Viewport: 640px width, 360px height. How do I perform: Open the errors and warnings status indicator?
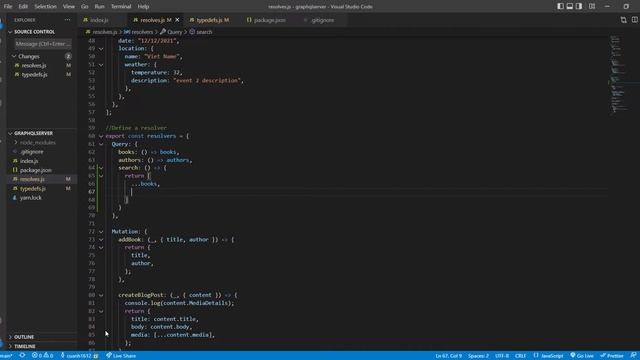point(42,356)
